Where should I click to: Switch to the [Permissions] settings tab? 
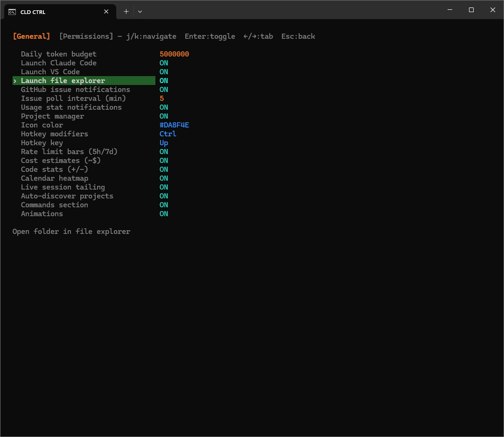[x=86, y=36]
